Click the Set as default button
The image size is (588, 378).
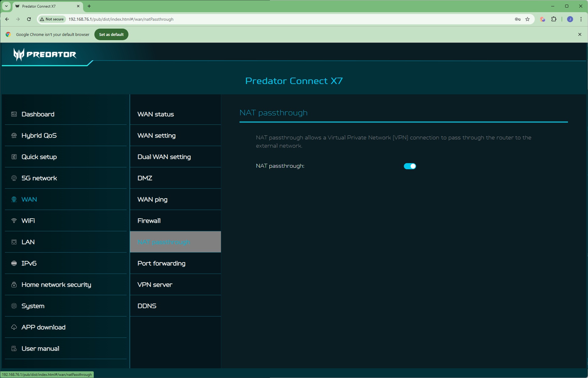pos(111,34)
